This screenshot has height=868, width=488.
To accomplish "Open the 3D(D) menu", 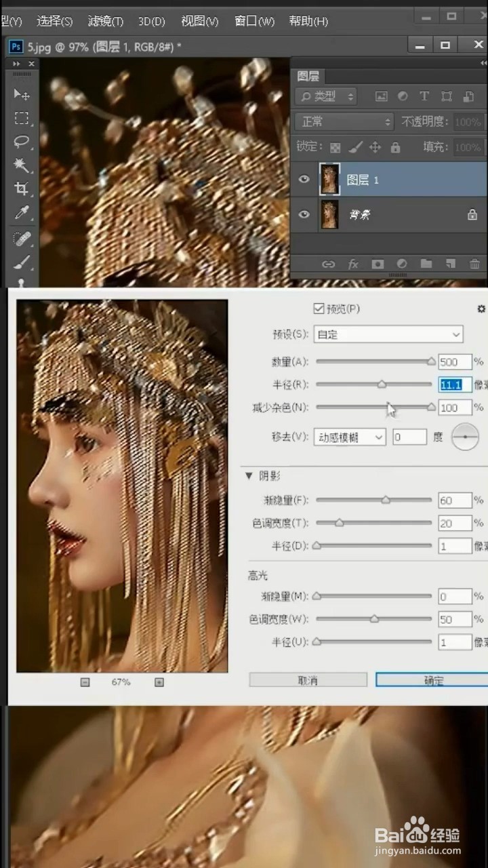I will click(152, 22).
